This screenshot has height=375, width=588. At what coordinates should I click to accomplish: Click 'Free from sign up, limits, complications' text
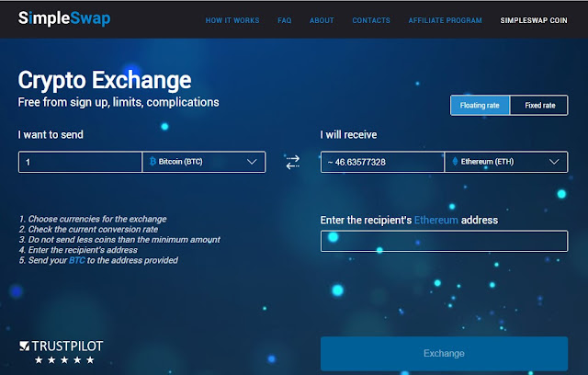pyautogui.click(x=119, y=102)
